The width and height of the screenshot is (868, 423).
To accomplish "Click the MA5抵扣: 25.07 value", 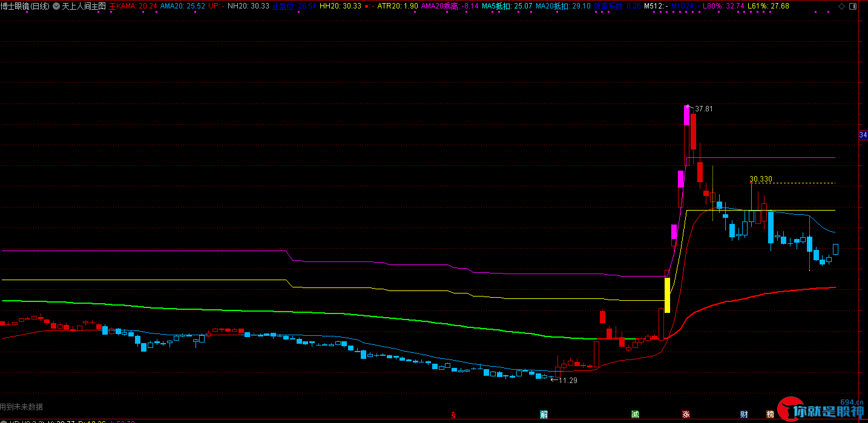I will [507, 5].
